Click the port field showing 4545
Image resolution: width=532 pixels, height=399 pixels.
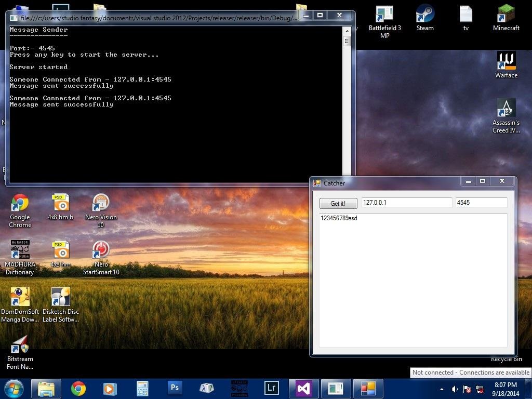[x=481, y=203]
